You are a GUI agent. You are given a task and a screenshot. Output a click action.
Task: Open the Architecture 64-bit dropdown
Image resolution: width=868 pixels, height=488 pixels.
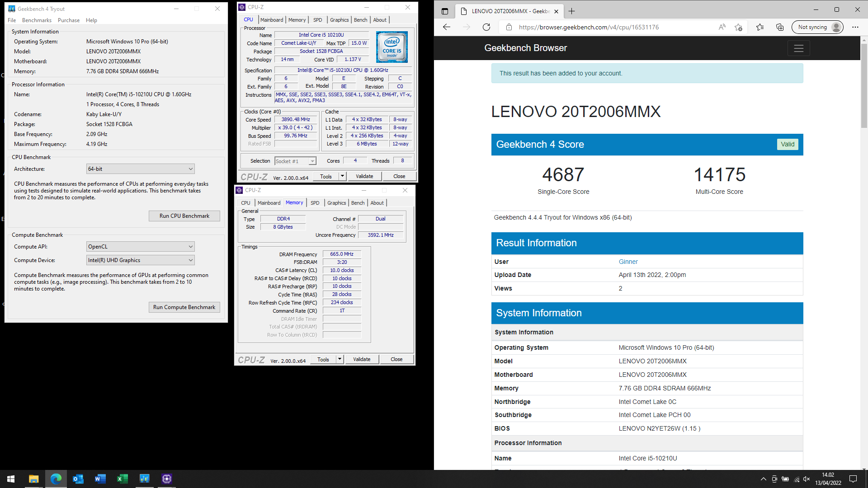(x=141, y=169)
